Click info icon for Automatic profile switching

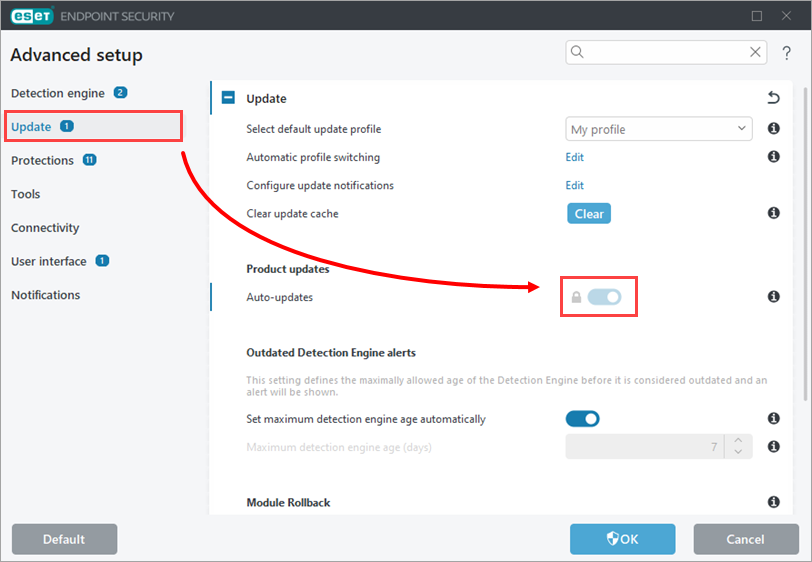tap(773, 157)
